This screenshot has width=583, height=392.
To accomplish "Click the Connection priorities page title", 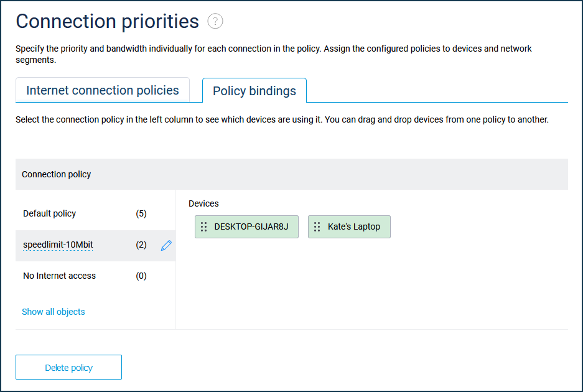I will [x=107, y=22].
